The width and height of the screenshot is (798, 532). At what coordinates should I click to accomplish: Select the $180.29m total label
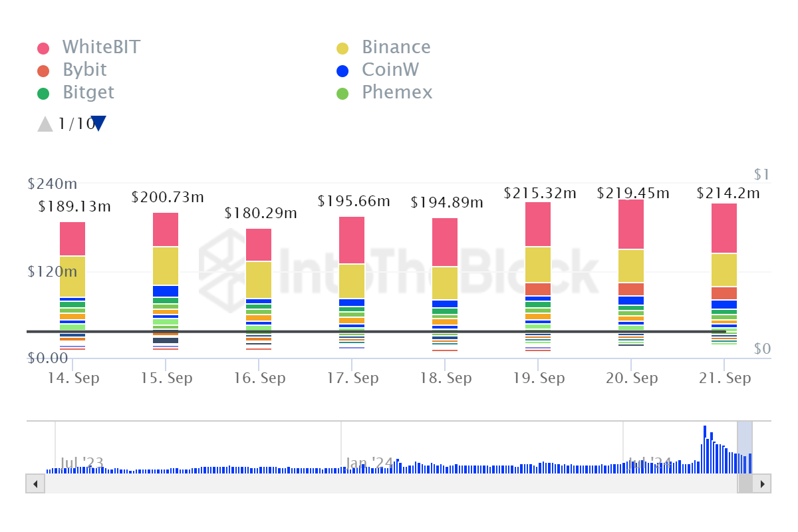(261, 213)
